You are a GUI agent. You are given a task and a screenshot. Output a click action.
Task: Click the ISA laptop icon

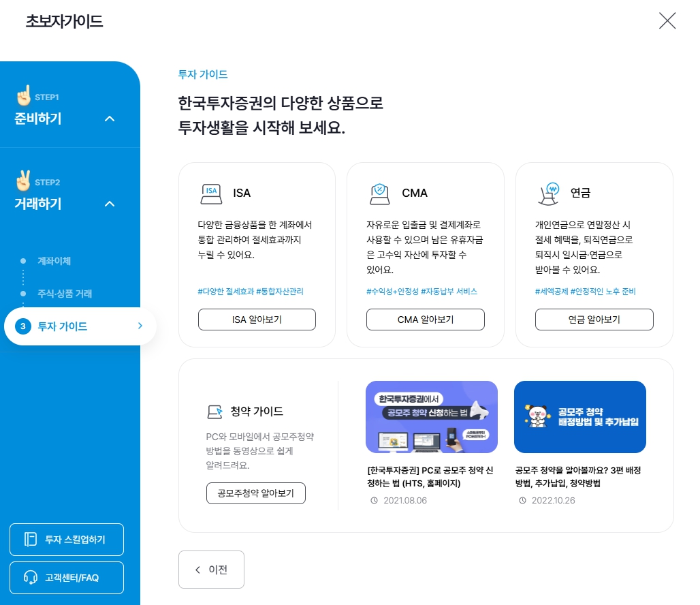pyautogui.click(x=211, y=194)
